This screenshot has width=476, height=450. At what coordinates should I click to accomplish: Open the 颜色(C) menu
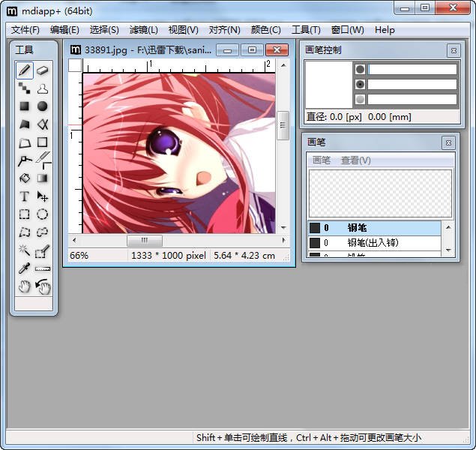click(265, 30)
